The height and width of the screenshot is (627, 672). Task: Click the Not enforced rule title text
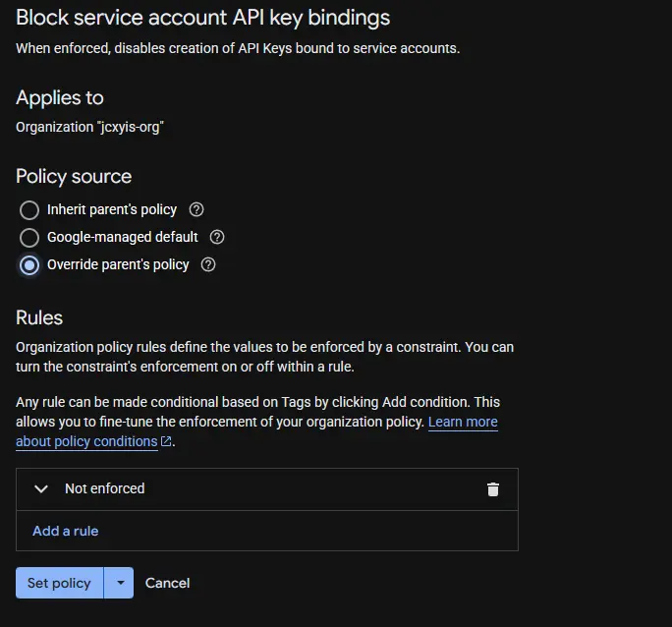point(104,488)
